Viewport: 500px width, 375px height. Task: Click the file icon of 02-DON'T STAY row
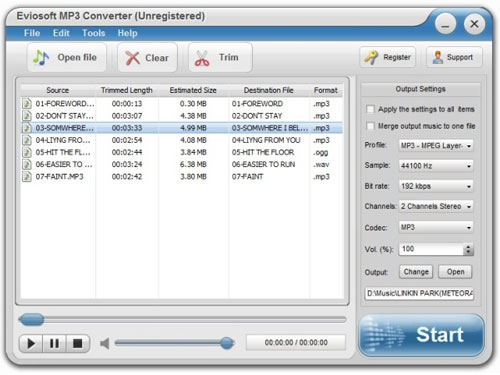pos(27,116)
